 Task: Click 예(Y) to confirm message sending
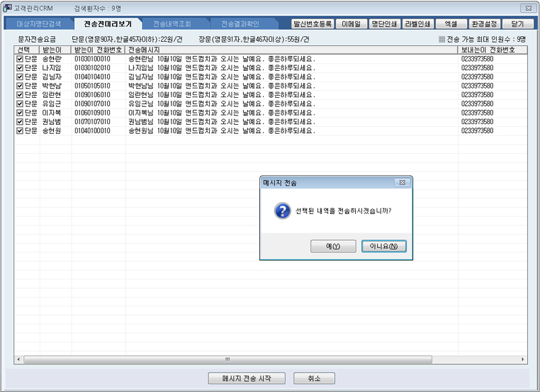333,246
